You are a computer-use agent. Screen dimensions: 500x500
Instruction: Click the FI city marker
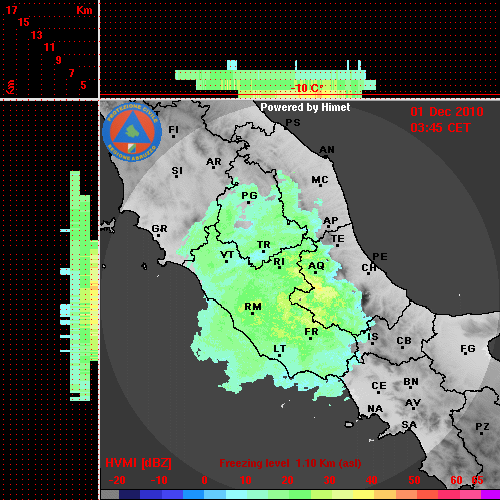tap(173, 136)
